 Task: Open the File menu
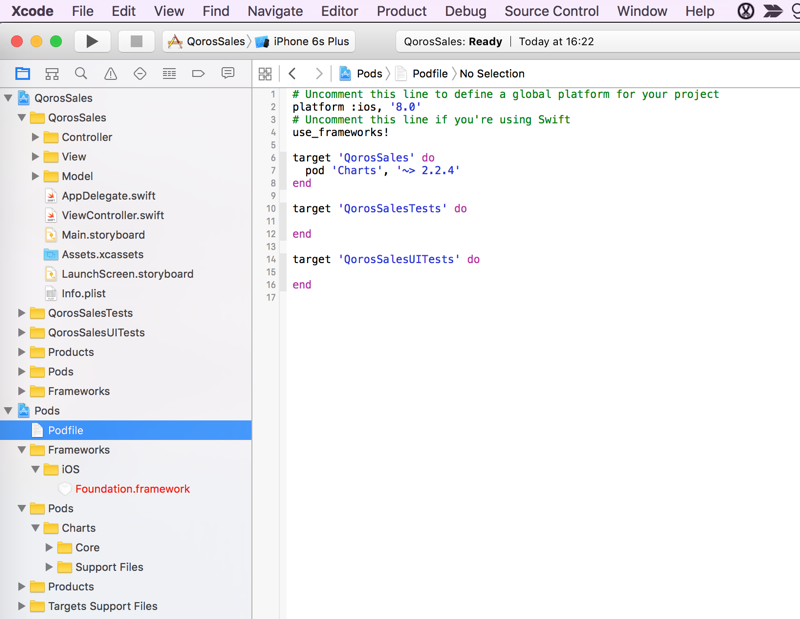(x=83, y=11)
